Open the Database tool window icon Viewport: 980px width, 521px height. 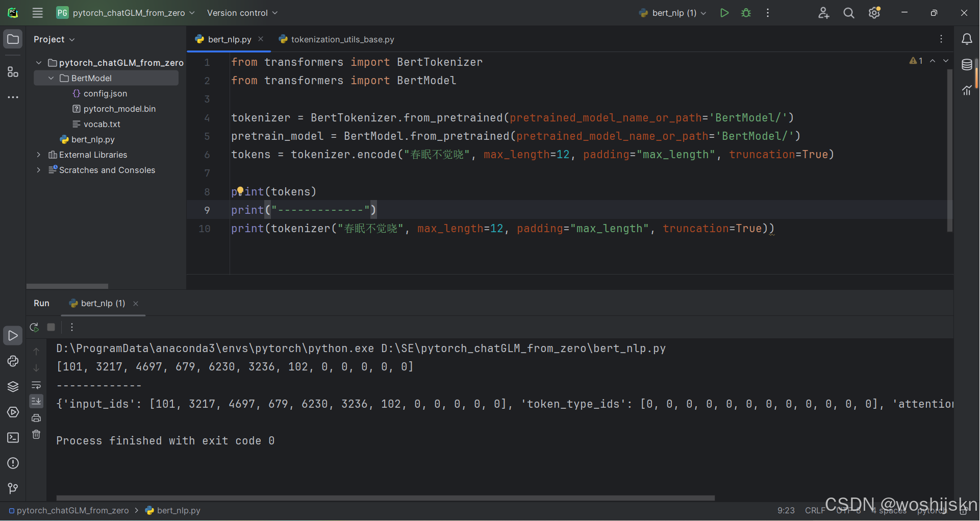pyautogui.click(x=967, y=65)
